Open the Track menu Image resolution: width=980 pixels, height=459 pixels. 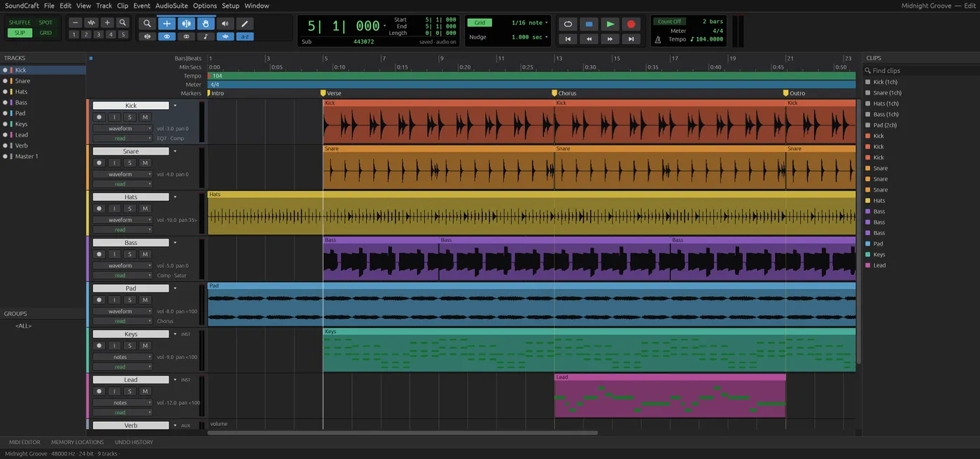(x=104, y=6)
